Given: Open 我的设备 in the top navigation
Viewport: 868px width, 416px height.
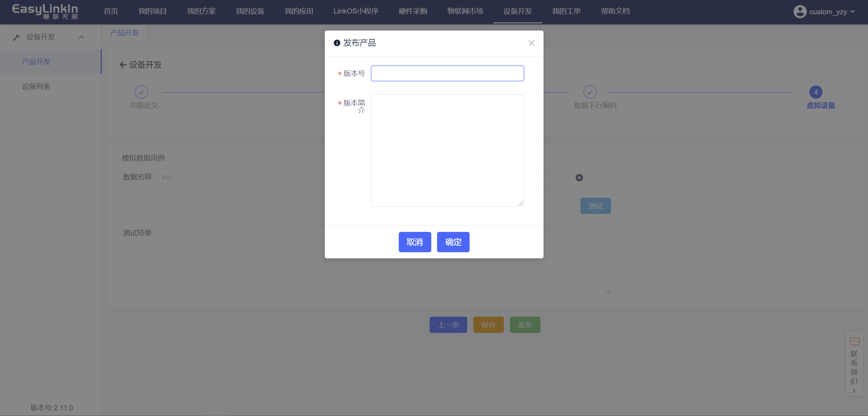Looking at the screenshot, I should [x=250, y=11].
